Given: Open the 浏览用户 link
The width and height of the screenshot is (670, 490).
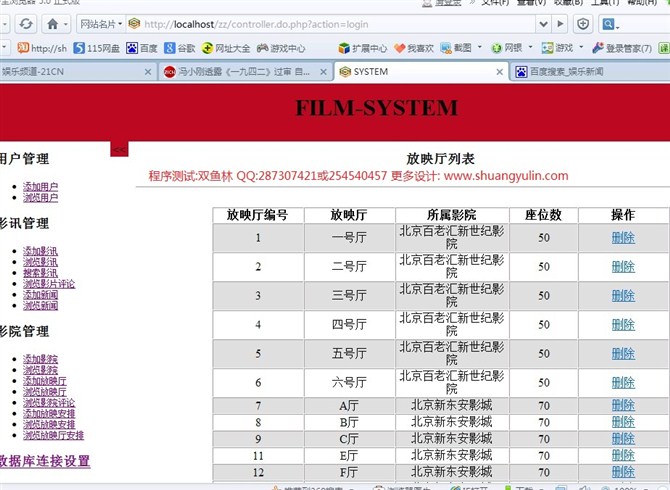Looking at the screenshot, I should point(41,198).
